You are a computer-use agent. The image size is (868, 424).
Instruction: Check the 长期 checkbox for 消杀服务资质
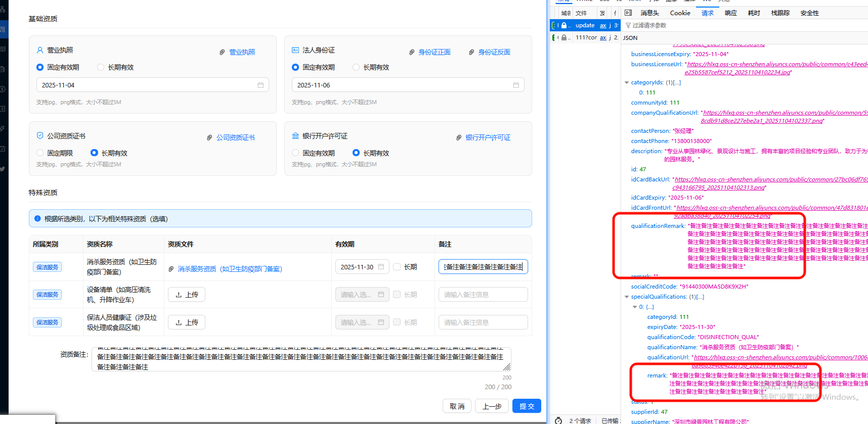(397, 267)
